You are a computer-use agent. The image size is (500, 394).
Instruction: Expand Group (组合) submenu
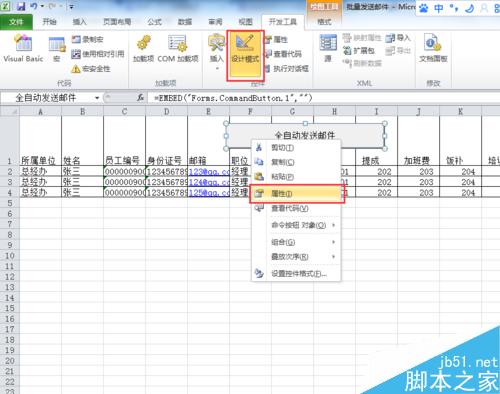[296, 242]
